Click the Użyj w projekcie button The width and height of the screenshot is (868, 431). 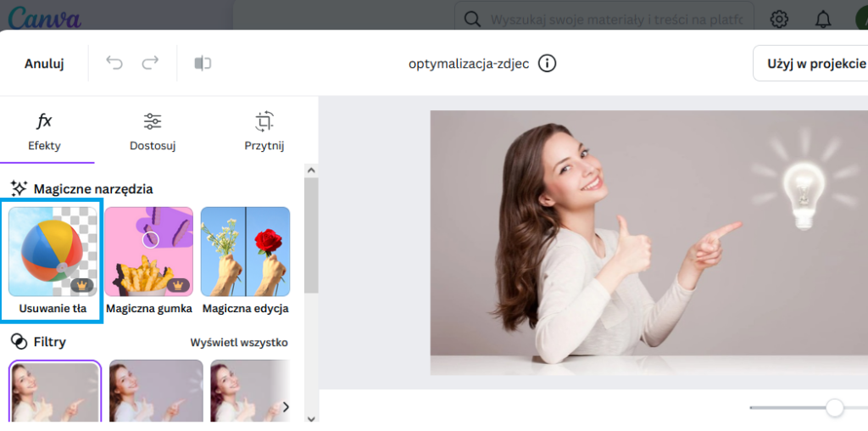815,64
